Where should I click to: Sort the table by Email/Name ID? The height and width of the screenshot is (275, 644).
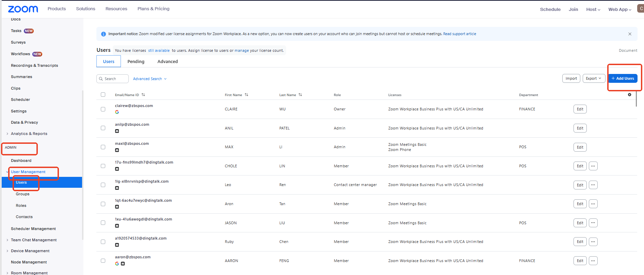[143, 95]
